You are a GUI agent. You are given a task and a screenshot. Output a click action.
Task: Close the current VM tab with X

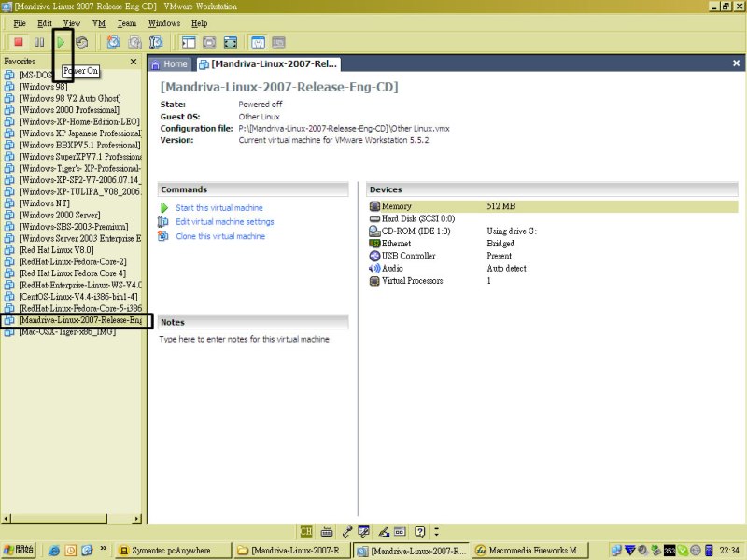tap(736, 63)
